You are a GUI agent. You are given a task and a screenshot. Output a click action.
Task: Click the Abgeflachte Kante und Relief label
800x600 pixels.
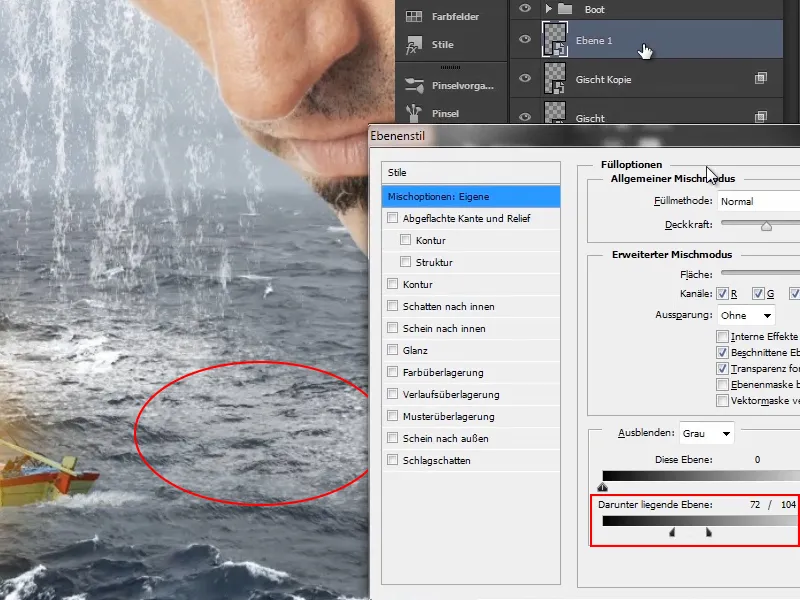coord(466,218)
